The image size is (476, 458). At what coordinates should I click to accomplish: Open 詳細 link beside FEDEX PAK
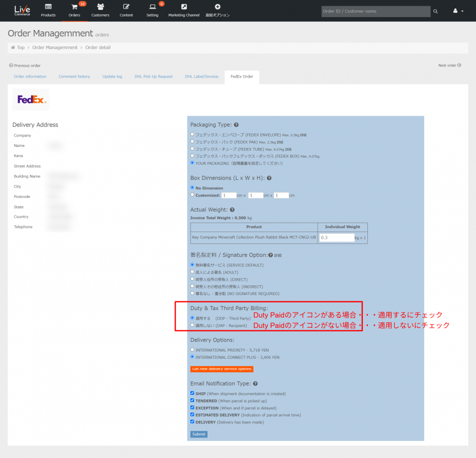point(280,142)
